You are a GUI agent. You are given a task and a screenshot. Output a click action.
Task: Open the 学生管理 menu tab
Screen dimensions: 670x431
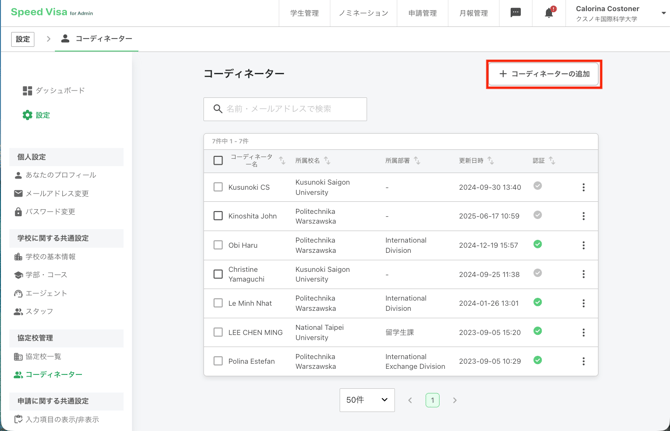point(304,13)
